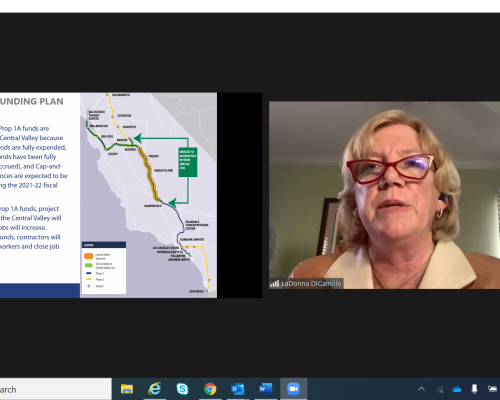Click the STOCKTON label on the map

point(124,116)
